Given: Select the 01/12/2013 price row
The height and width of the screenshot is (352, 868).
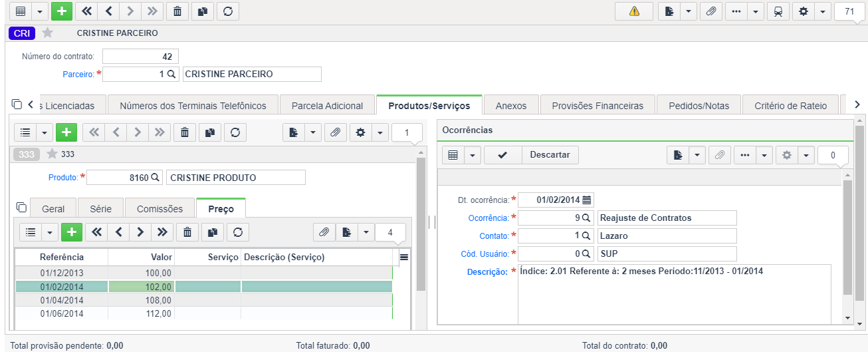Looking at the screenshot, I should point(203,273).
